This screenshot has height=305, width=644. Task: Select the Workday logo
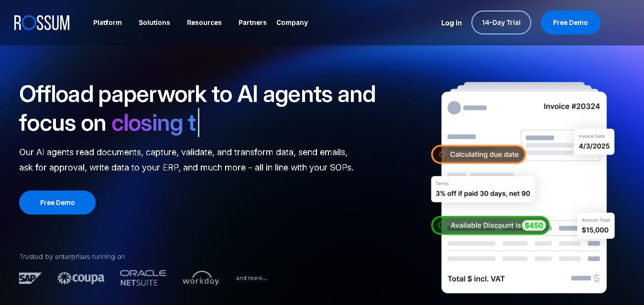pyautogui.click(x=201, y=278)
